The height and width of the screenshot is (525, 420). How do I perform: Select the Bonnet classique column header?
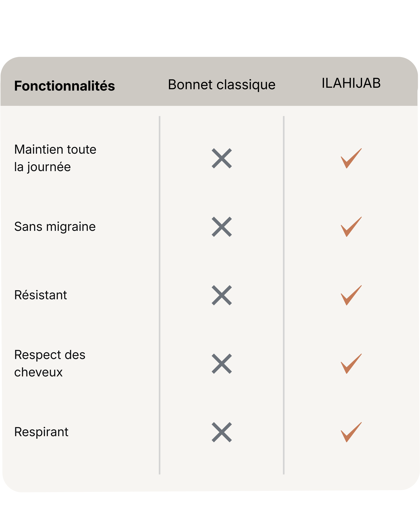pos(222,85)
